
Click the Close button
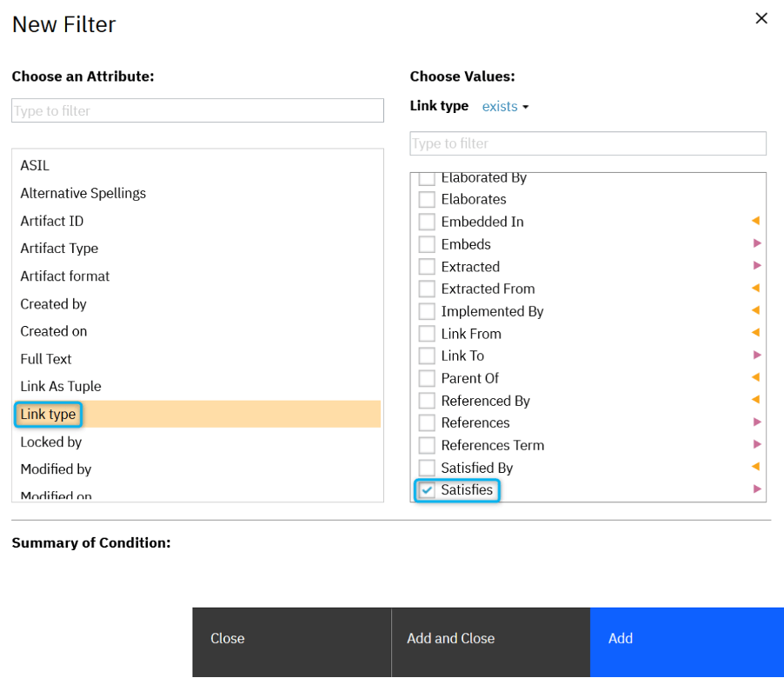pos(227,638)
